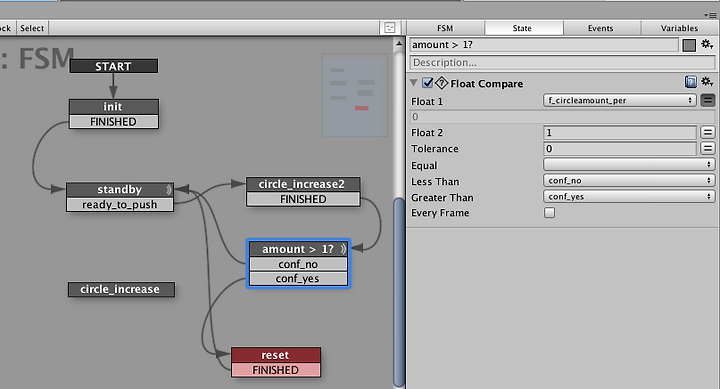The height and width of the screenshot is (389, 720).
Task: Switch to the Events tab
Action: click(x=601, y=28)
